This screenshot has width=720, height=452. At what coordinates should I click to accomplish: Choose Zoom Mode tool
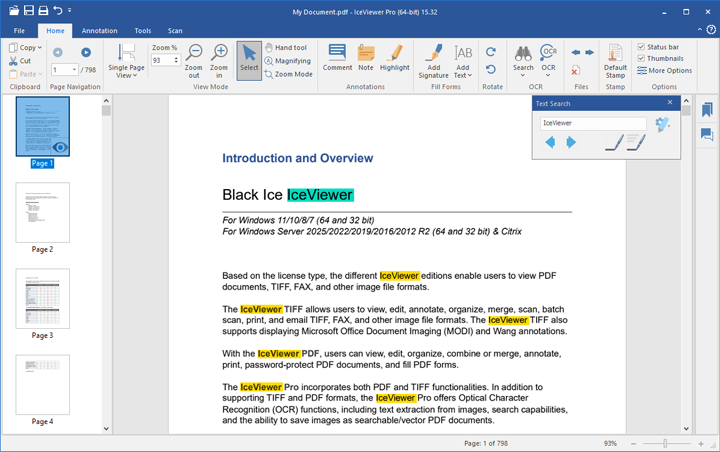289,74
